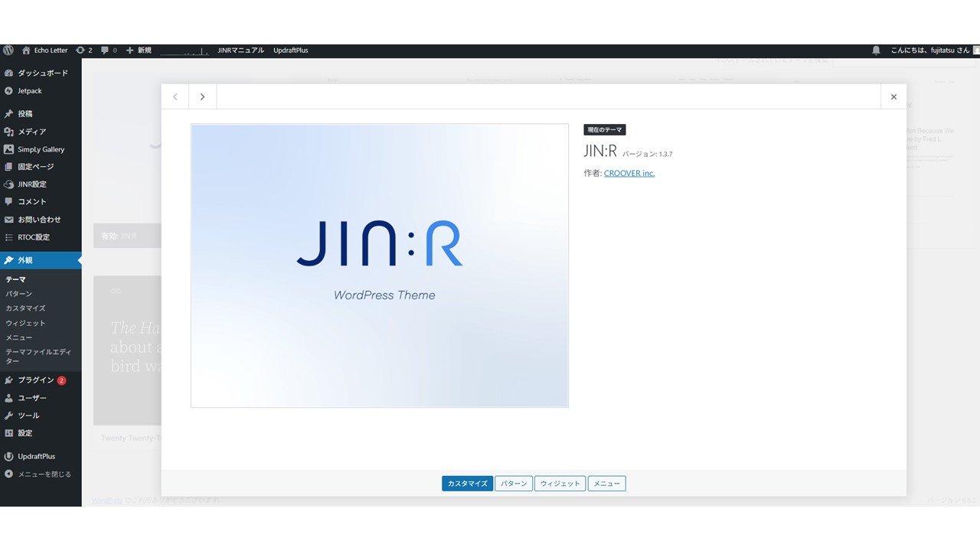Open the Dashboard menu item
This screenshot has height=551, width=980.
(x=42, y=73)
